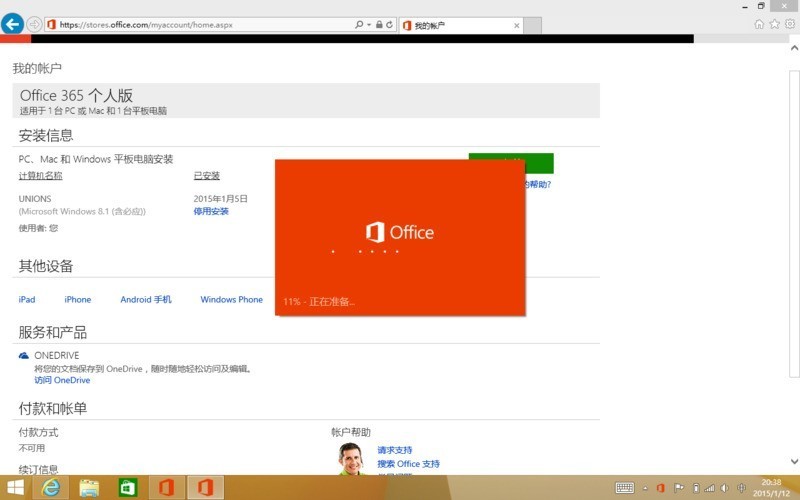Screen dimensions: 800x500
Task: Open the Android 手机 link
Action: click(x=146, y=299)
